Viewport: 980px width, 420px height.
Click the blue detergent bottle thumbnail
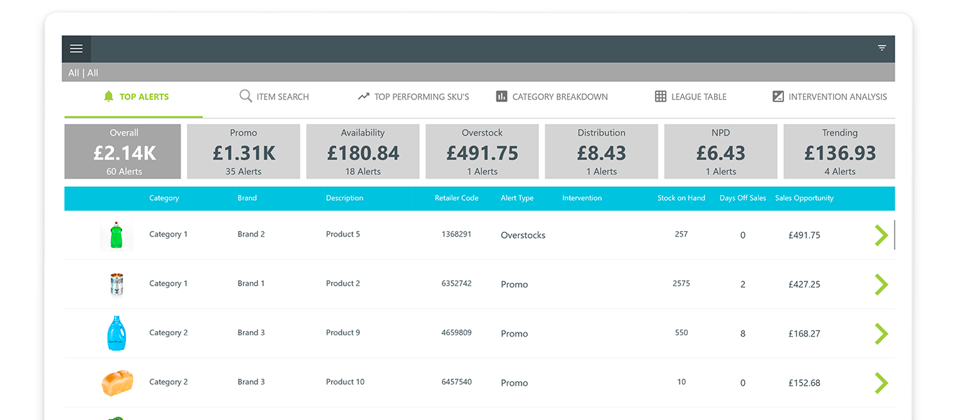(116, 333)
